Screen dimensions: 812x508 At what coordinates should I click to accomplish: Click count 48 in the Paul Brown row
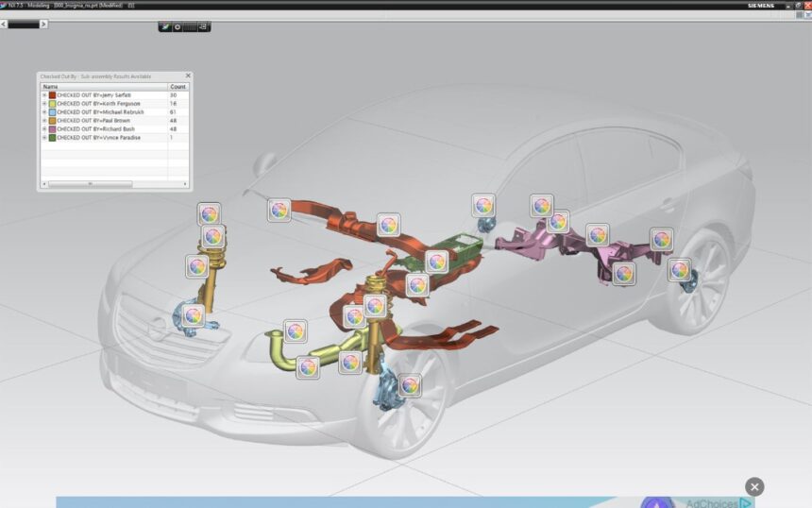point(173,121)
